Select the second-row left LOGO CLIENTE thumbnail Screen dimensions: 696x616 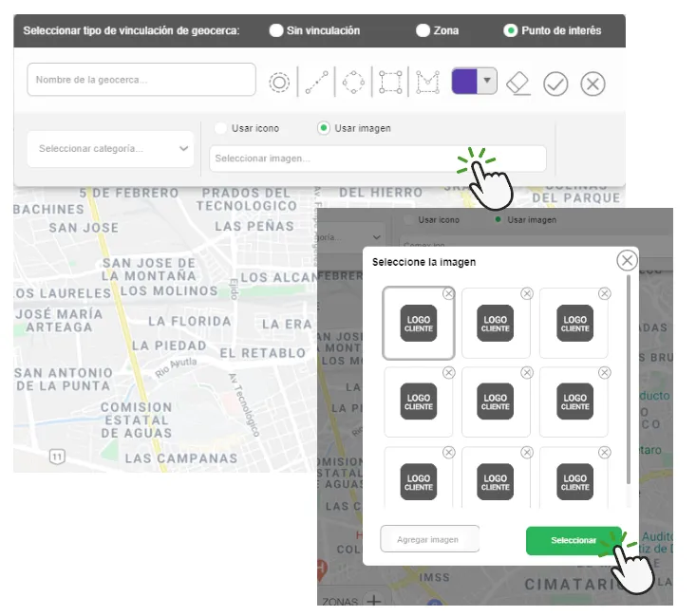click(x=418, y=401)
